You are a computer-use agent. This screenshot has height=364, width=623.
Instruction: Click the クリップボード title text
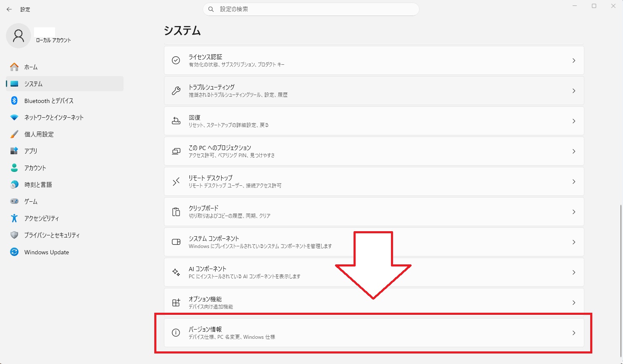pos(203,208)
